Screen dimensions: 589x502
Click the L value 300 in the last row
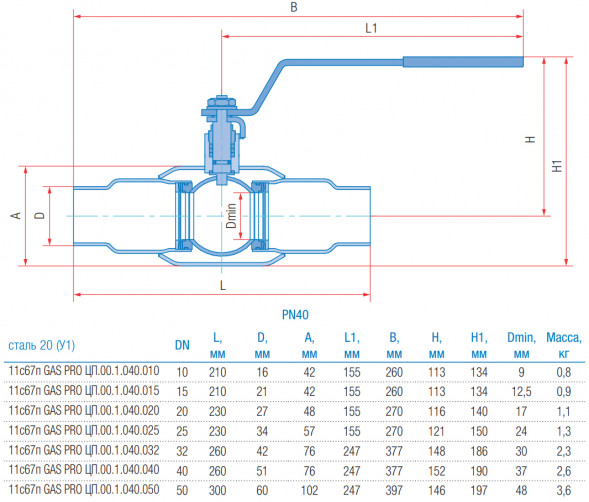[218, 491]
